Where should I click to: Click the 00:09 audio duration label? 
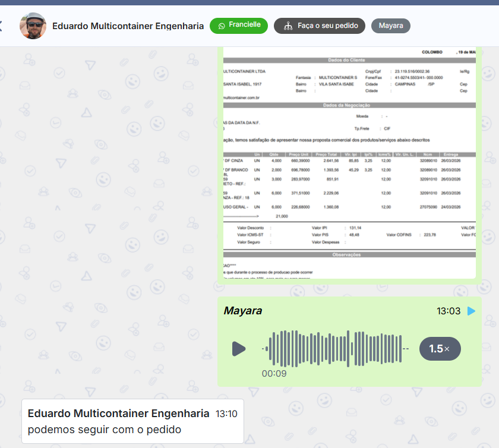point(274,374)
